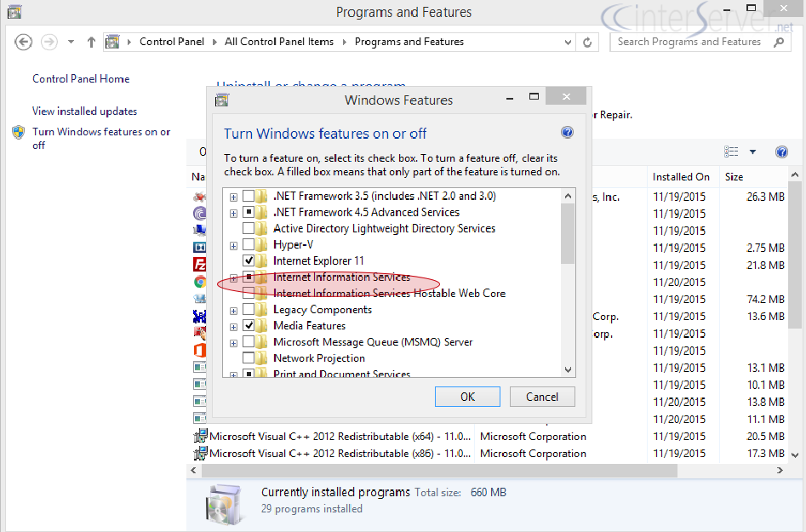Click the folder icon beside Hyper-V
806x532 pixels.
[261, 244]
